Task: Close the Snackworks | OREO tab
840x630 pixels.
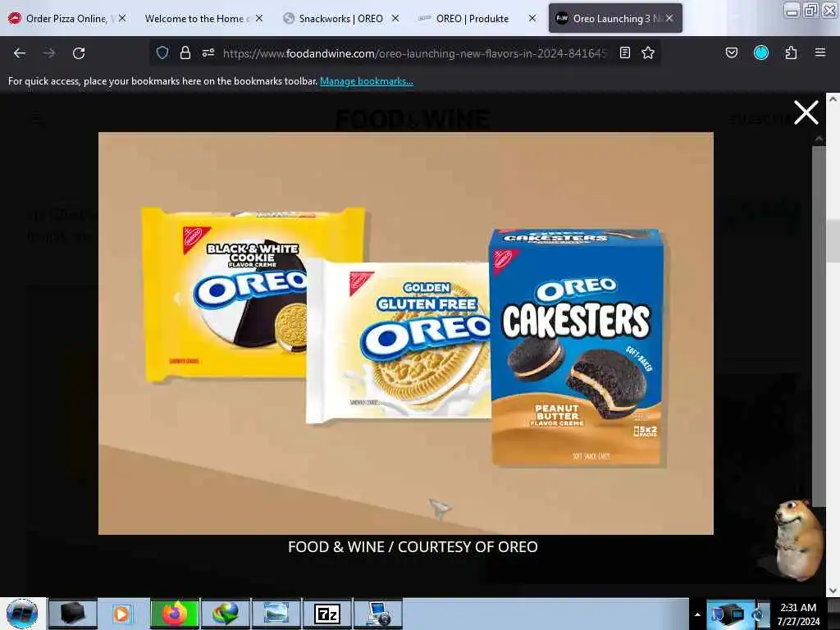Action: click(395, 18)
